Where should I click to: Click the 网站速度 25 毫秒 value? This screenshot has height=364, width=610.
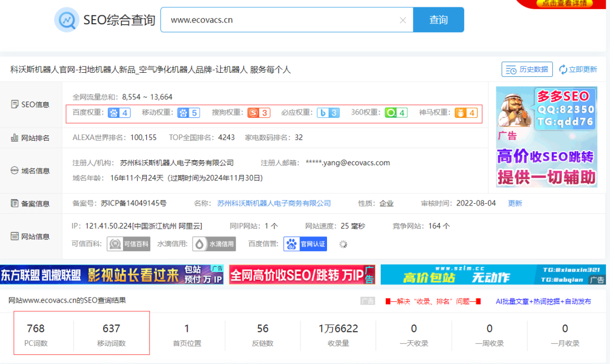[x=353, y=226]
